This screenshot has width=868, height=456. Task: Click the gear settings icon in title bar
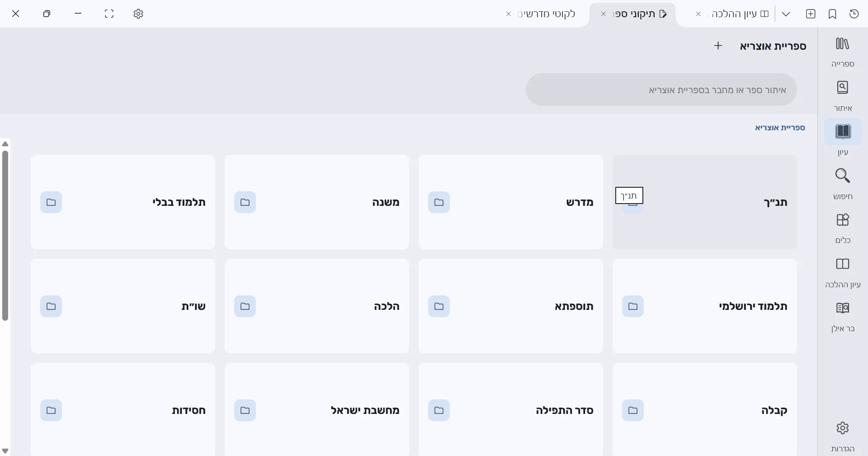(138, 14)
